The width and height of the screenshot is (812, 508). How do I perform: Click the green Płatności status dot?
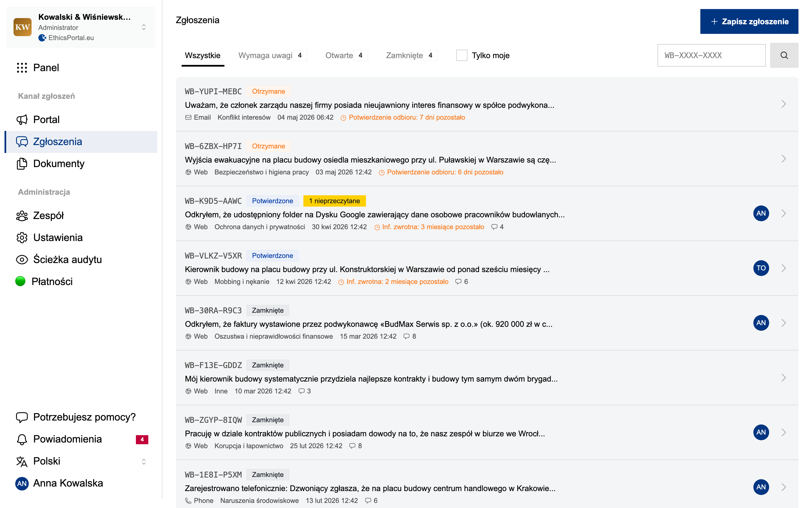pos(21,281)
